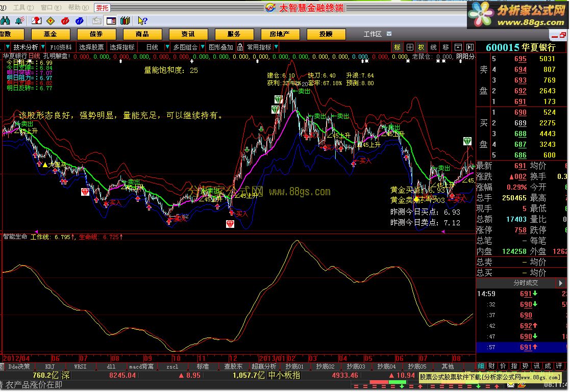Viewport: 570px width, 392px height.
Task: Select the 超赢分析 indicator tab
Action: [264, 367]
